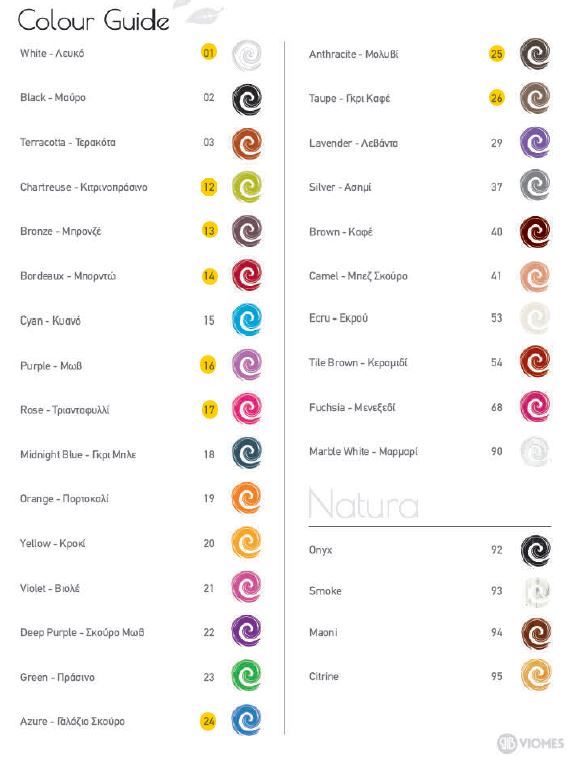Click the Onyx swirl swatch
572x762 pixels.
[536, 551]
